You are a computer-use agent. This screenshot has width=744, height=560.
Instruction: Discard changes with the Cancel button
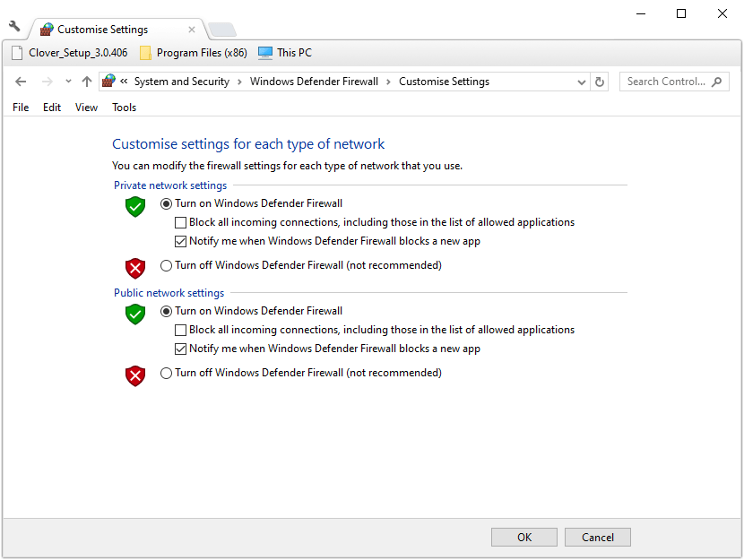pos(597,538)
